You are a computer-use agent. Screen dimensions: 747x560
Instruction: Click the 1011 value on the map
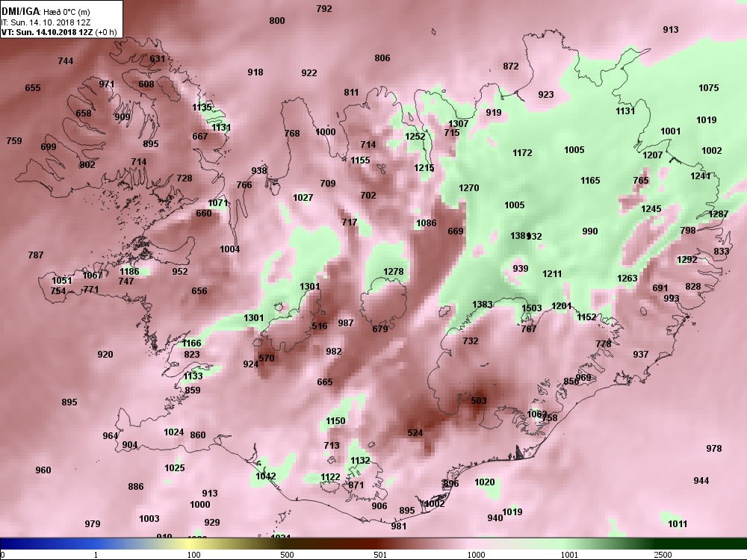pyautogui.click(x=678, y=524)
